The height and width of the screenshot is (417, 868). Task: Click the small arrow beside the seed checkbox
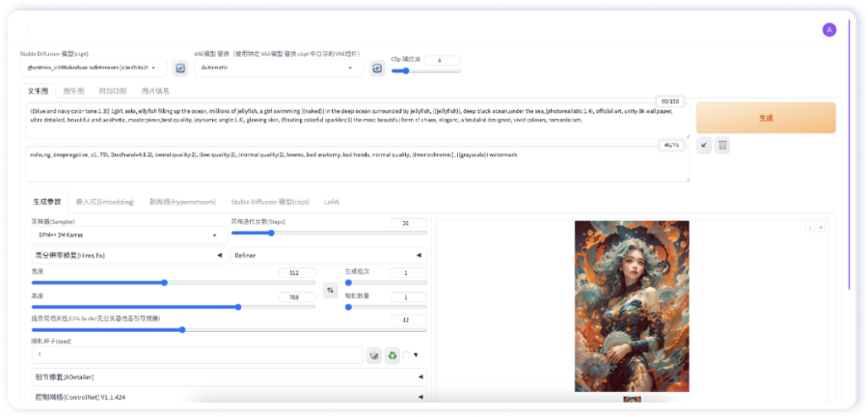[416, 355]
